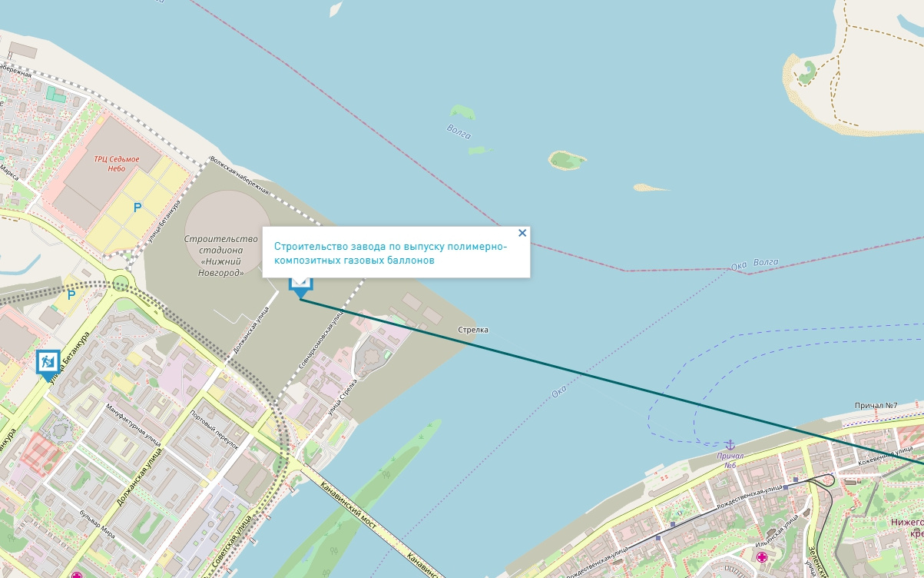Click the parking icon near the roundabout
Image resolution: width=924 pixels, height=578 pixels.
pyautogui.click(x=71, y=294)
